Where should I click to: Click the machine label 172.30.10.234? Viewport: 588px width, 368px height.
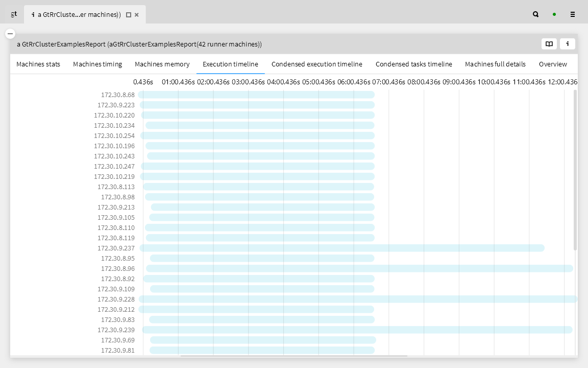click(114, 125)
